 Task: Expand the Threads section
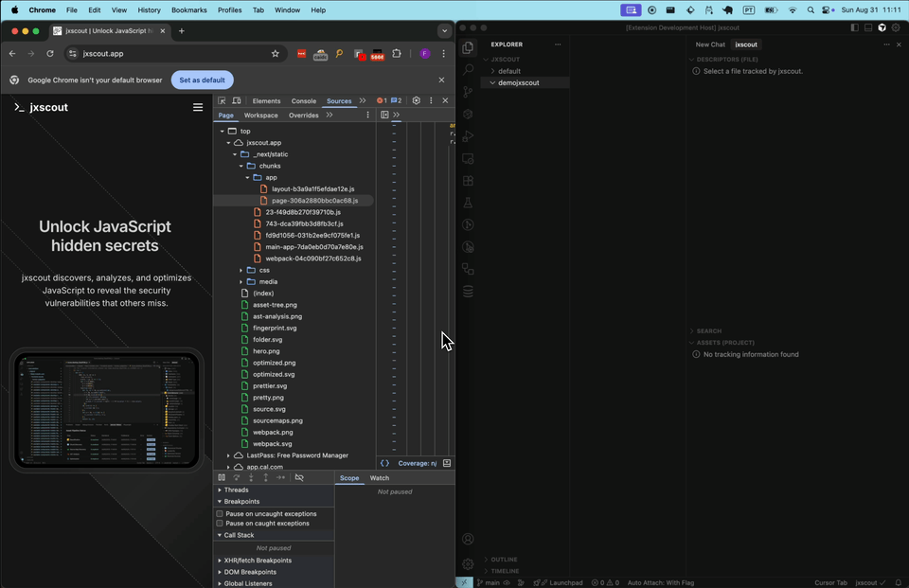click(x=220, y=490)
